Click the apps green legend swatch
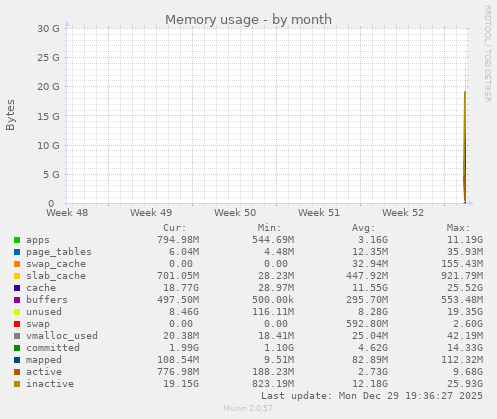 coord(17,240)
